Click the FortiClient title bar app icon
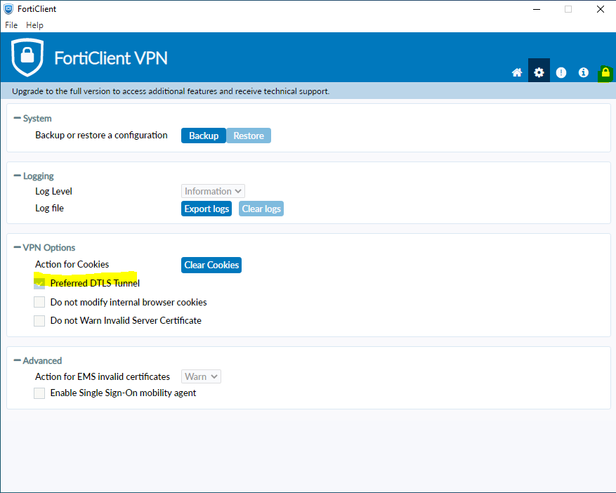The image size is (616, 493). 9,9
